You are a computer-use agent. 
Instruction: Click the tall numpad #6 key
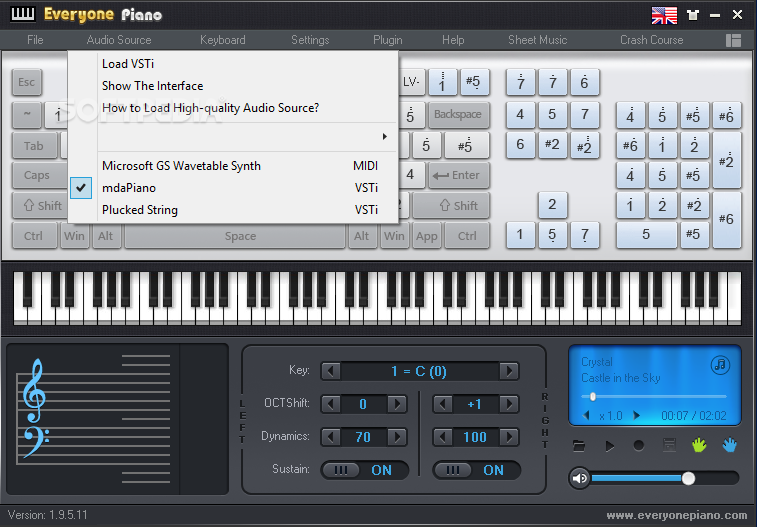(726, 220)
